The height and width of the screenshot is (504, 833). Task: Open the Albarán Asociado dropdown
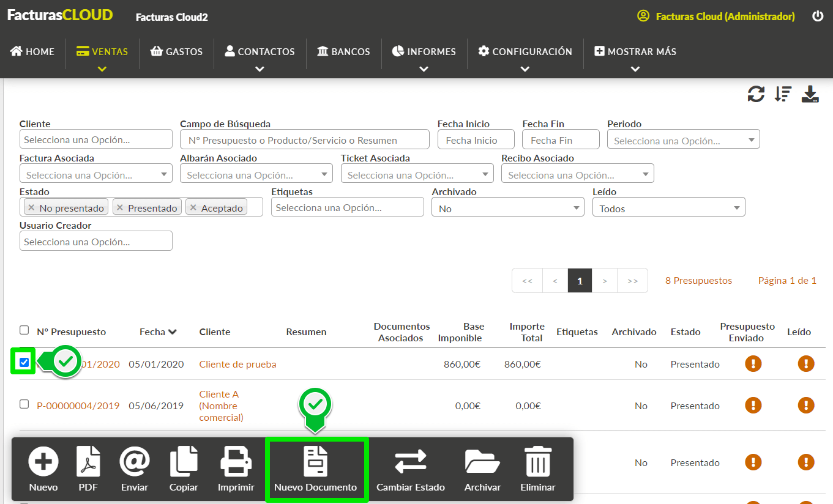[256, 174]
